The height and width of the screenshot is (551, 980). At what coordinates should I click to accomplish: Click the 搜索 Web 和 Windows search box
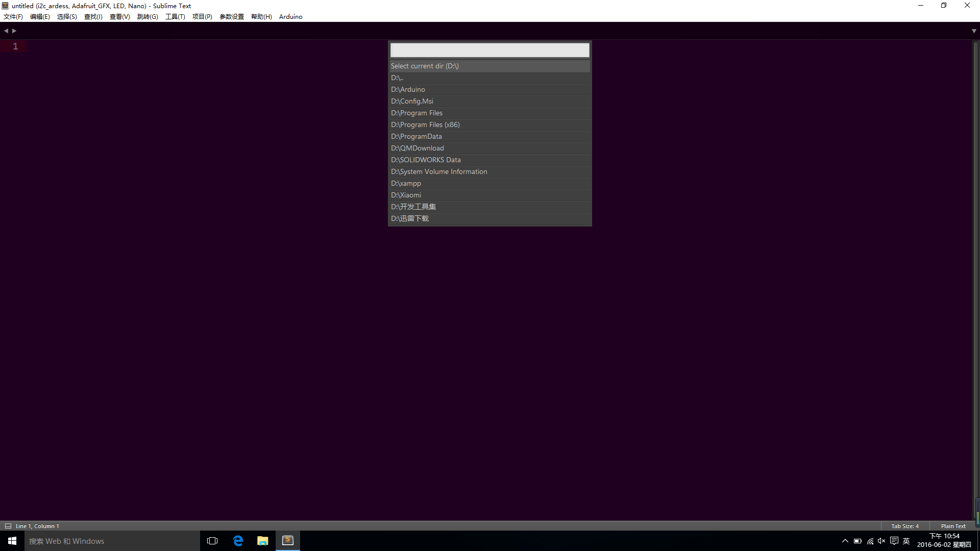pyautogui.click(x=112, y=541)
